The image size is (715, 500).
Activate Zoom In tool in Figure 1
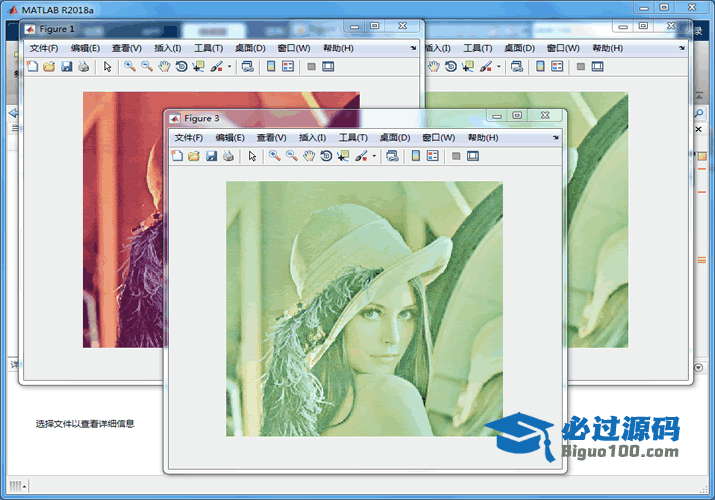pos(130,67)
